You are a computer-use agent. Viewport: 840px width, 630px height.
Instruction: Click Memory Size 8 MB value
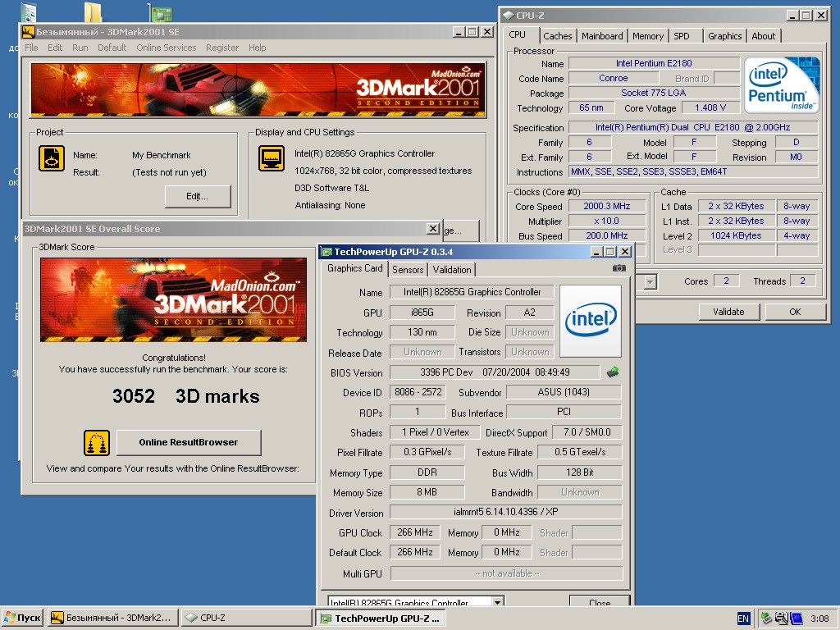[427, 492]
